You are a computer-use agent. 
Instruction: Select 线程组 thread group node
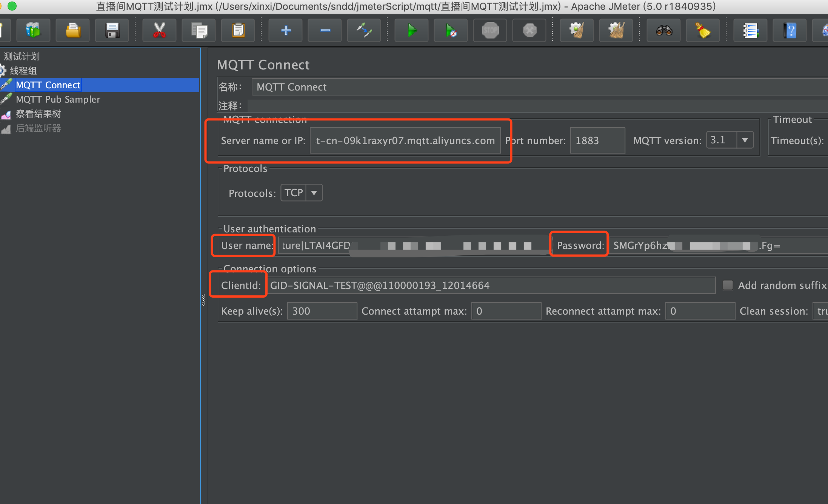pos(23,71)
